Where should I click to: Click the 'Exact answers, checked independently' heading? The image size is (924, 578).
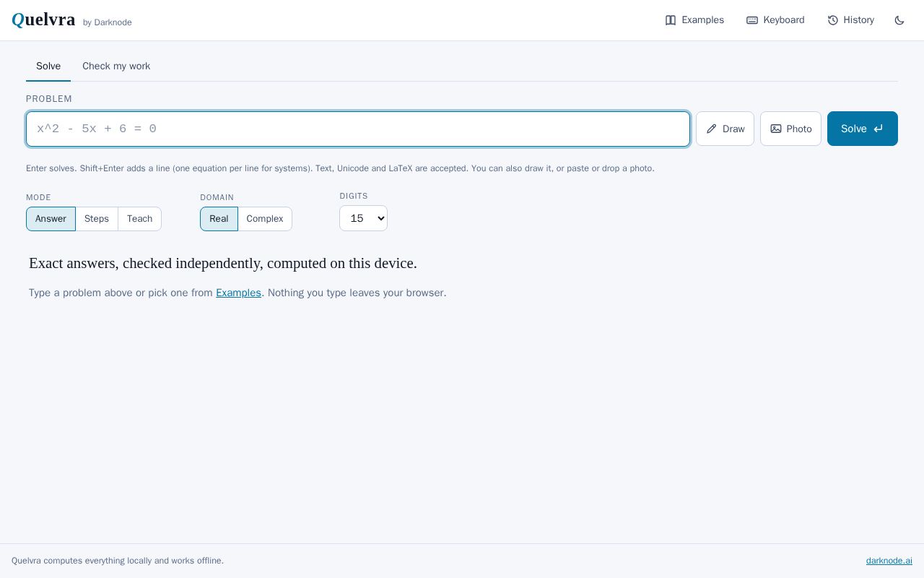tap(223, 263)
